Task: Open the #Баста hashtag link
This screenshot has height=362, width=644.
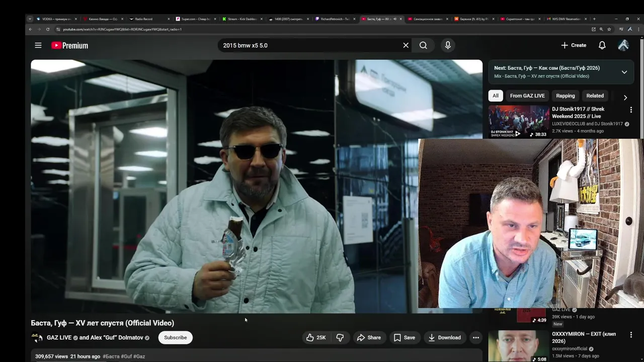Action: [111, 356]
